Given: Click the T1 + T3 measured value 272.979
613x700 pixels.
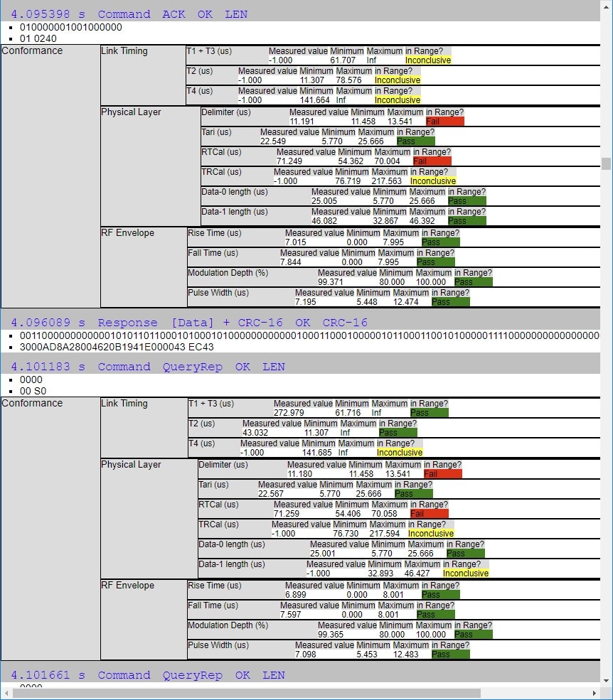Looking at the screenshot, I should point(289,413).
